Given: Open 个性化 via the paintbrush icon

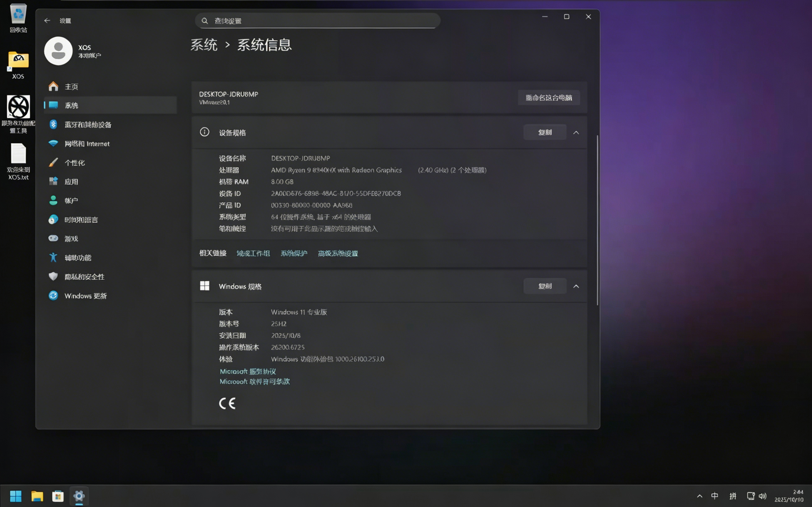Looking at the screenshot, I should click(53, 163).
